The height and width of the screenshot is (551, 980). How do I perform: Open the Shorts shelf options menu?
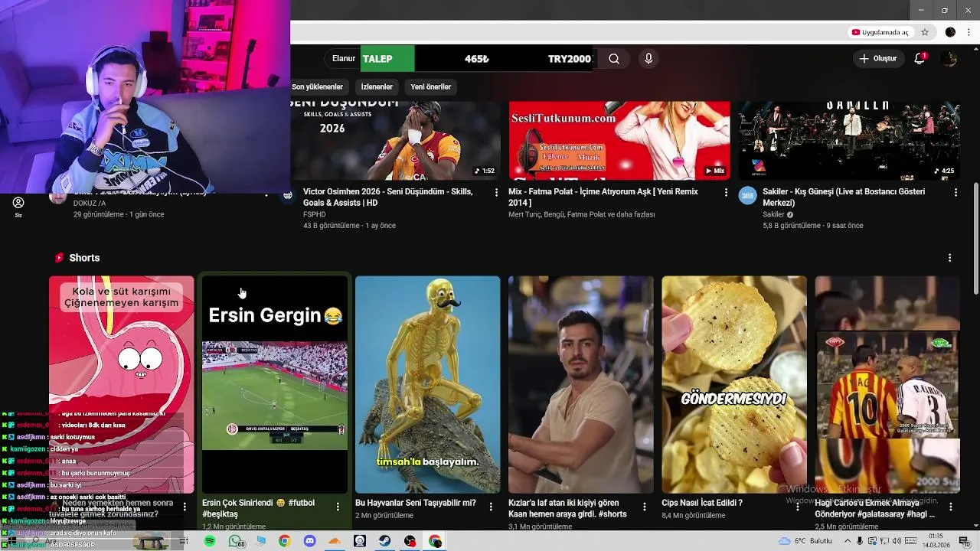(950, 258)
